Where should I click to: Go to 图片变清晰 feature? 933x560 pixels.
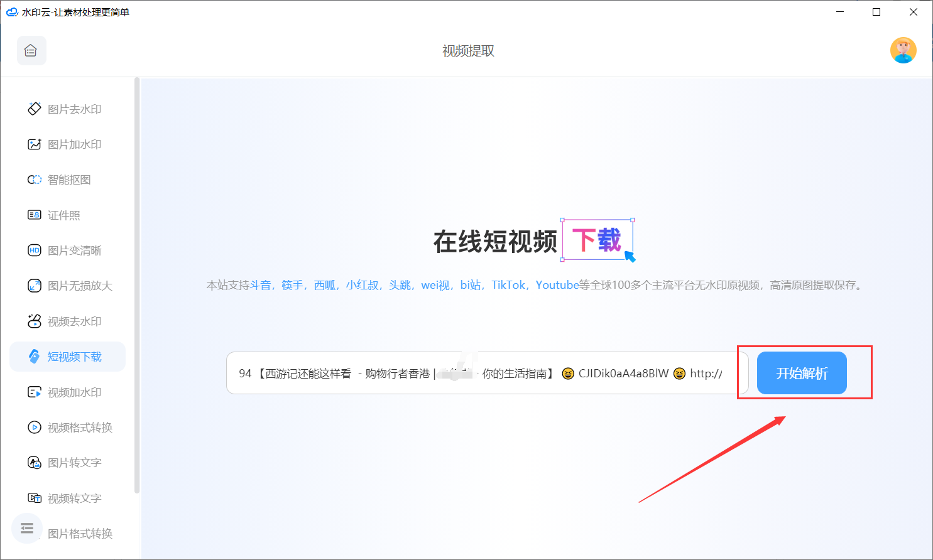(67, 250)
